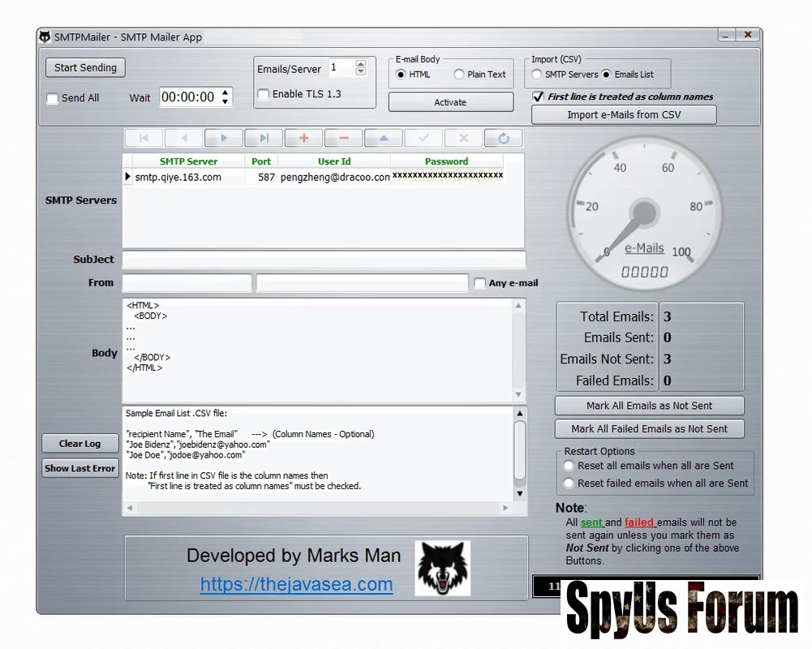Image resolution: width=812 pixels, height=649 pixels.
Task: Click Import e-Mails from CSV
Action: click(624, 114)
